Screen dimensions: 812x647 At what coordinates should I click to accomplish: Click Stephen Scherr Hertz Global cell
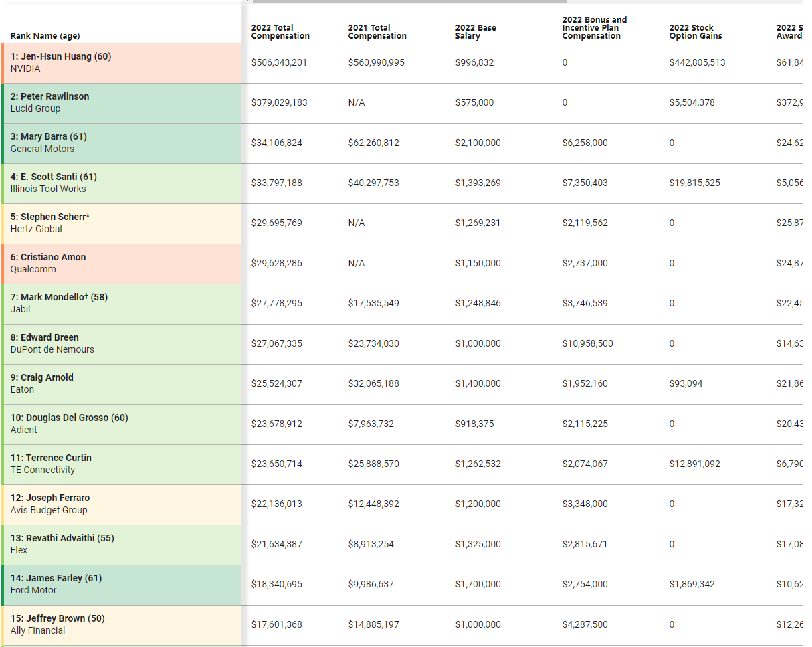click(122, 223)
